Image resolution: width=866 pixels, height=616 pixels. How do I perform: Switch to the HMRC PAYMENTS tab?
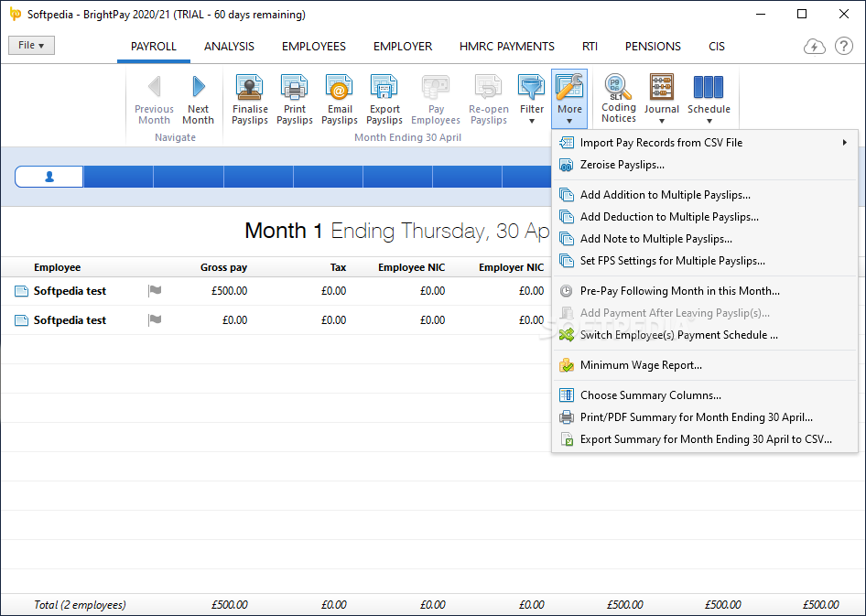coord(507,47)
